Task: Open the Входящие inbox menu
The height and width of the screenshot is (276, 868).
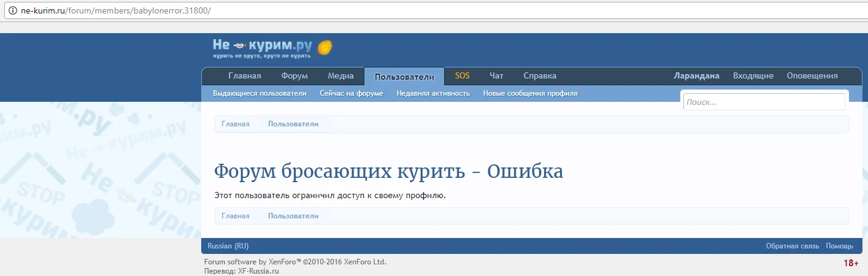Action: (753, 76)
